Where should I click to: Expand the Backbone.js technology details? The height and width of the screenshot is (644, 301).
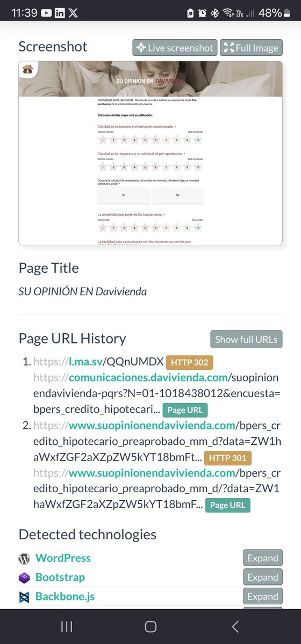coord(262,597)
